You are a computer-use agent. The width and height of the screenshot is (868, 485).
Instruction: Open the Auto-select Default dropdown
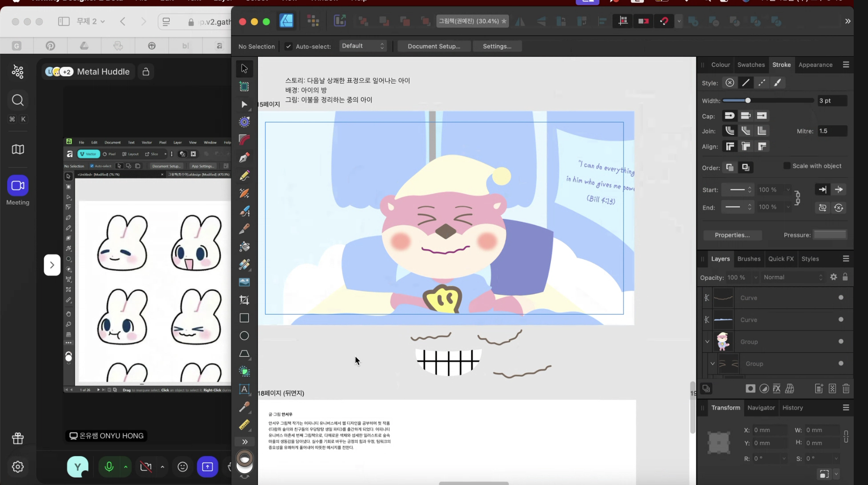coord(363,46)
